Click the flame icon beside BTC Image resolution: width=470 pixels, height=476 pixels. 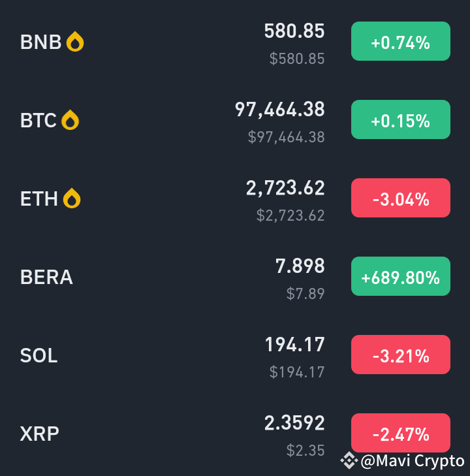[x=70, y=120]
